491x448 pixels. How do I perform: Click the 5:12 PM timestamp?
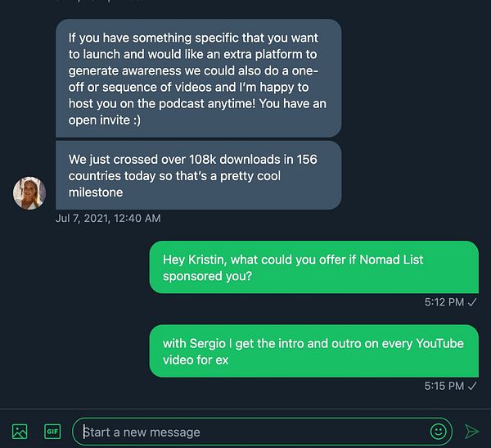click(x=444, y=302)
